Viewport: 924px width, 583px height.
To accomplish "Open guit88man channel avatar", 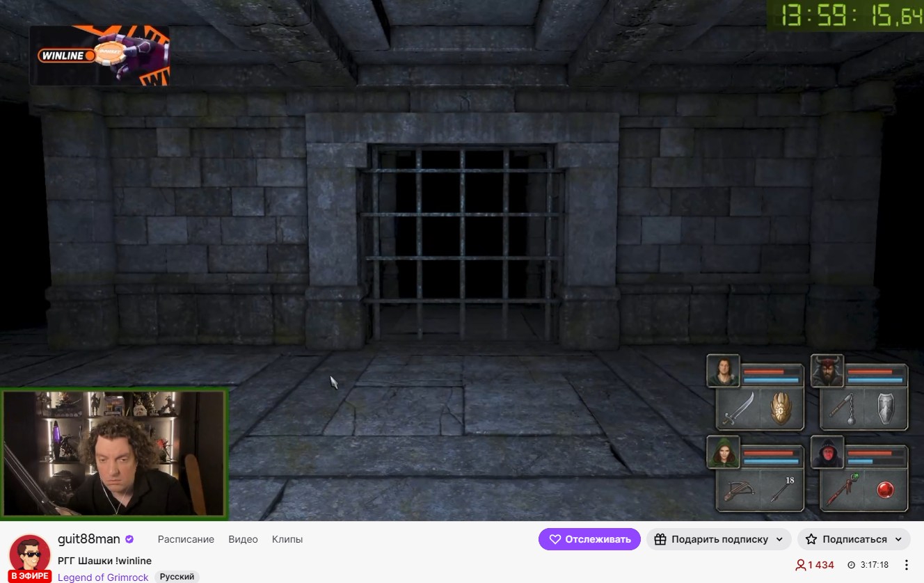I will click(29, 554).
